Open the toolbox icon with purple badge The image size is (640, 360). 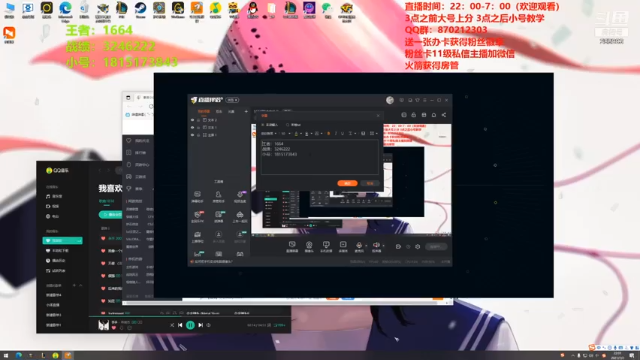tap(240, 196)
